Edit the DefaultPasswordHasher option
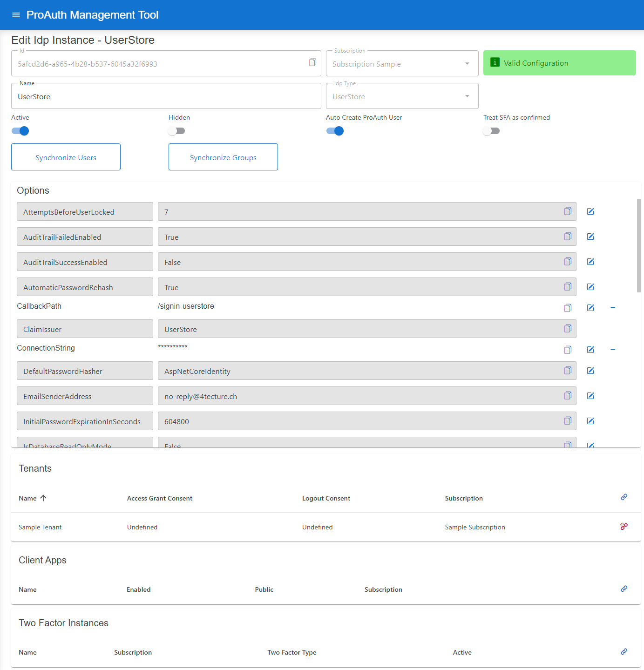Image resolution: width=644 pixels, height=670 pixels. (x=590, y=371)
